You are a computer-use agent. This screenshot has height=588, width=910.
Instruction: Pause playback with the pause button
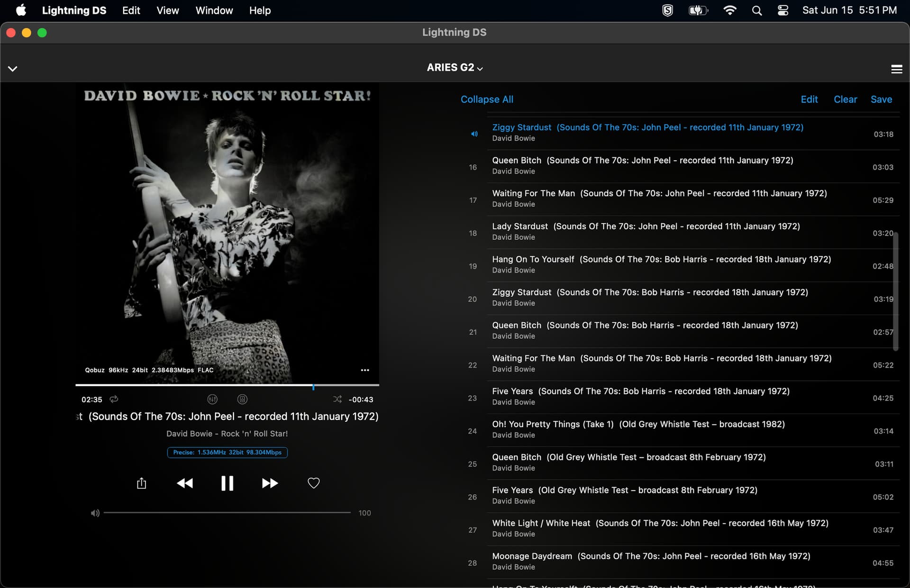point(227,483)
